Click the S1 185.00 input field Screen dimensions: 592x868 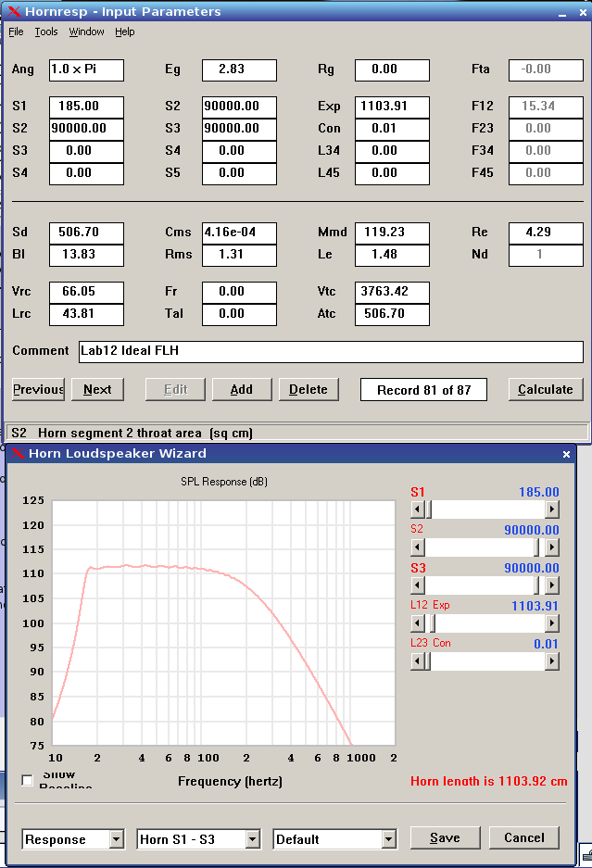[x=86, y=107]
